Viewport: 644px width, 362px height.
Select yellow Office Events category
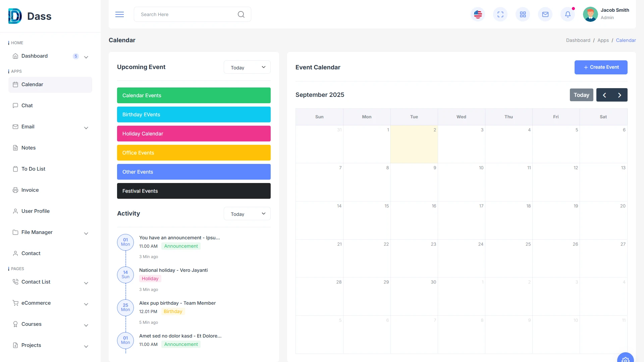click(194, 153)
